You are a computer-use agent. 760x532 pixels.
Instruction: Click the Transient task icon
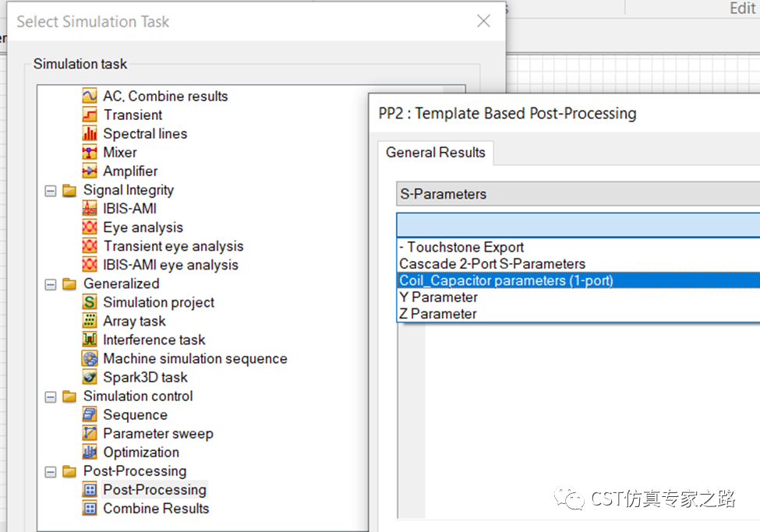click(90, 115)
